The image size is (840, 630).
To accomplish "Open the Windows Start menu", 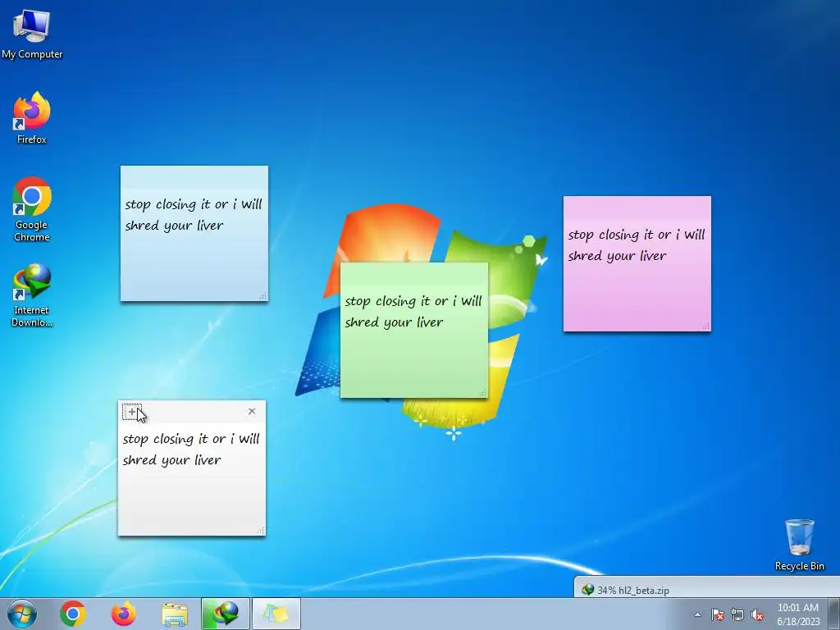I will pos(22,614).
